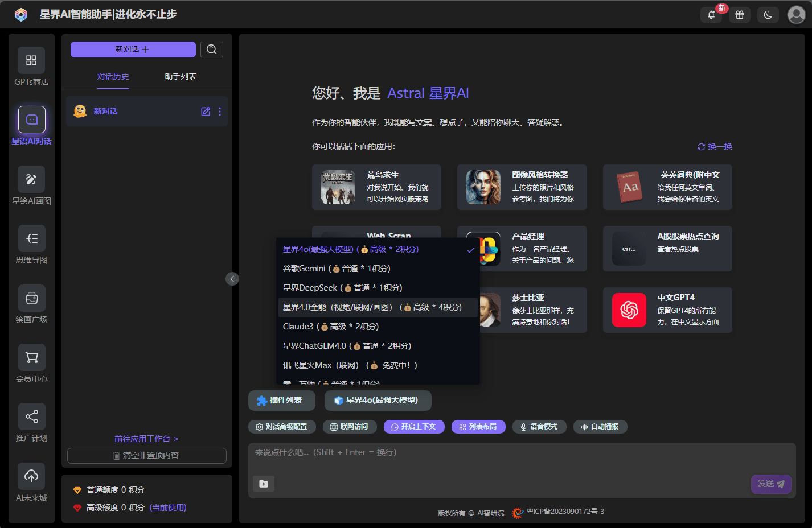This screenshot has height=528, width=812.
Task: Open AI未来城 cloud upload icon
Action: click(31, 476)
